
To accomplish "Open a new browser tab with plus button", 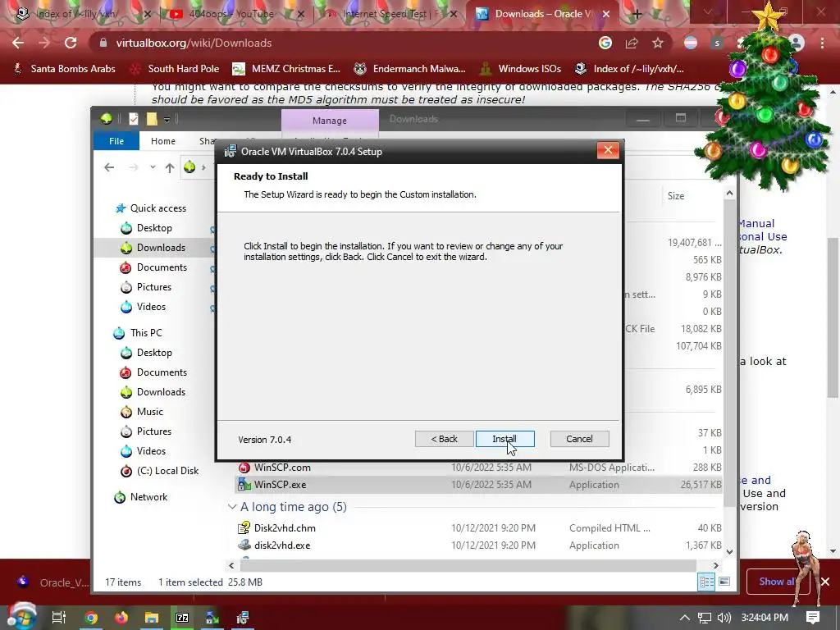I will pyautogui.click(x=637, y=14).
